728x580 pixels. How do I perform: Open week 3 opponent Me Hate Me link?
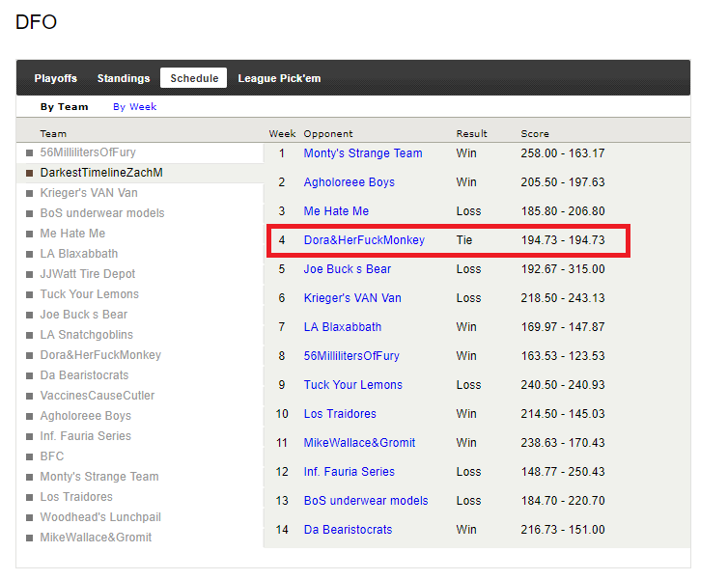tap(336, 211)
